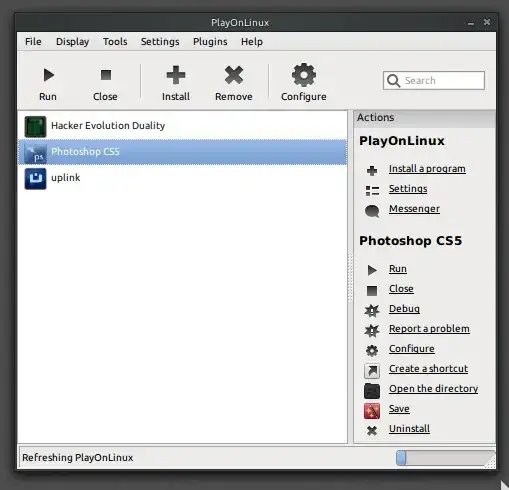The image size is (509, 490).
Task: Click Configure link under Photoshop CS5
Action: [412, 349]
